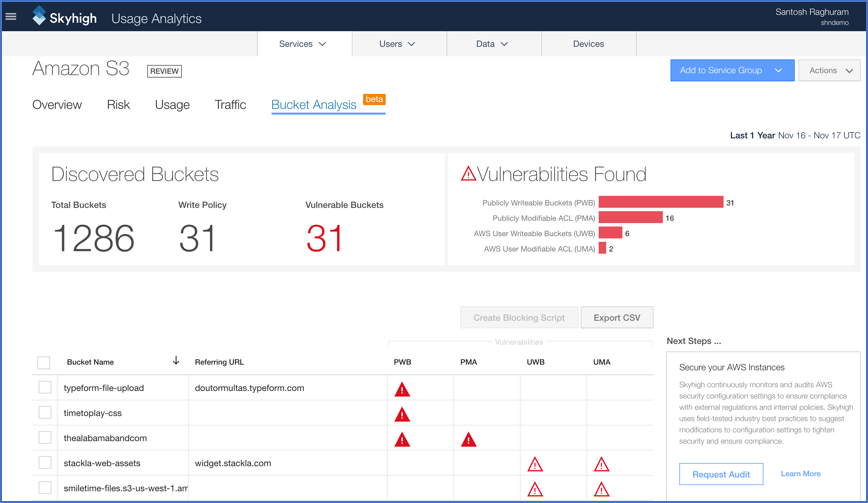The height and width of the screenshot is (503, 868).
Task: Select the Bucket Analysis tab
Action: click(x=314, y=105)
